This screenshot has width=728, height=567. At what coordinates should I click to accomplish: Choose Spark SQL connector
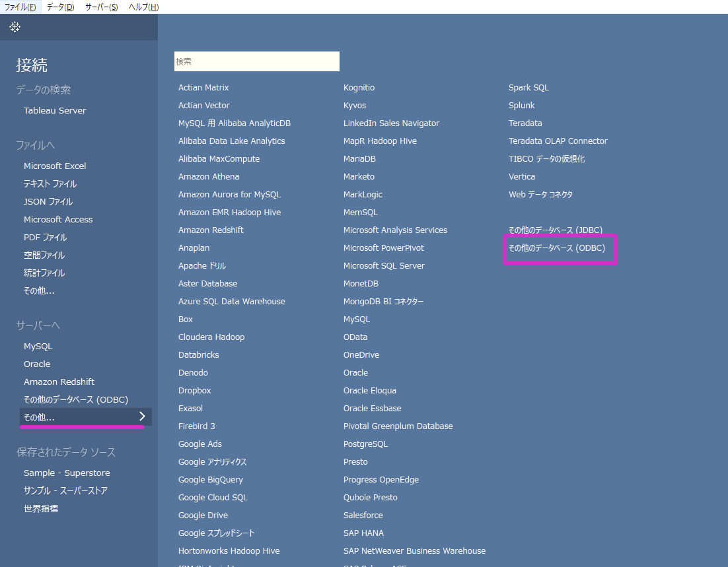(528, 88)
